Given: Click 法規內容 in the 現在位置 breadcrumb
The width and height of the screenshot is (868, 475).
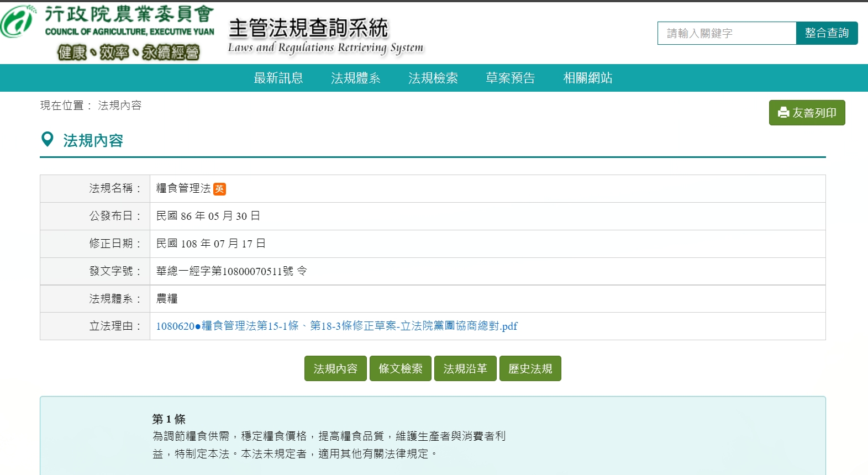Looking at the screenshot, I should (x=120, y=105).
